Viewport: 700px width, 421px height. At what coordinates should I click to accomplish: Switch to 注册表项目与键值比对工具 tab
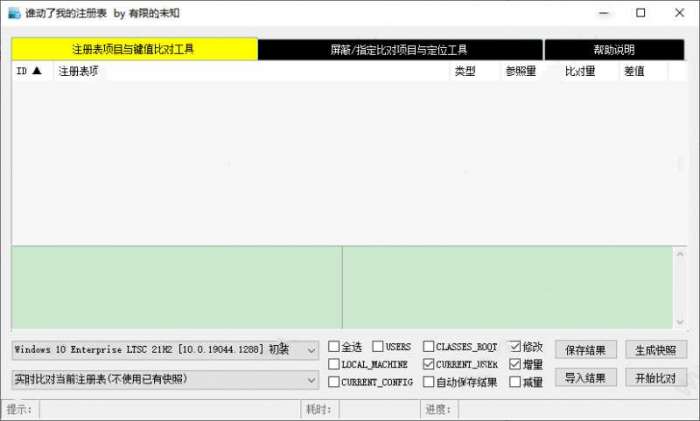[134, 49]
